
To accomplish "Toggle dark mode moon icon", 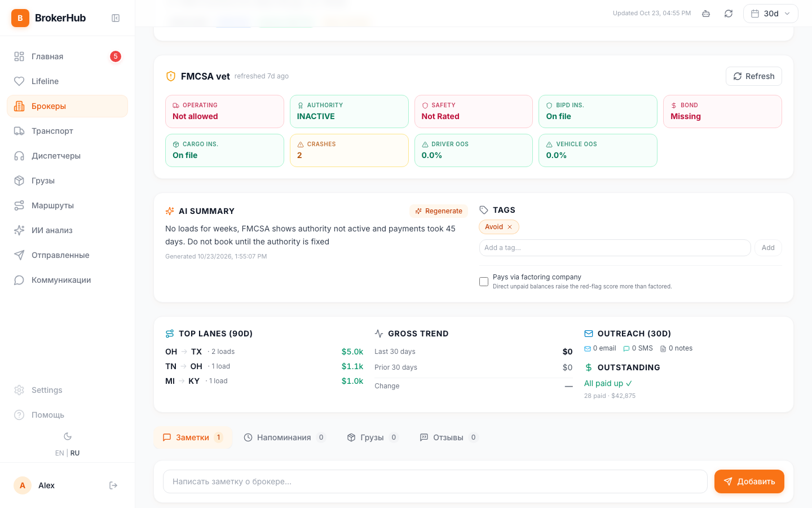I will tap(68, 436).
